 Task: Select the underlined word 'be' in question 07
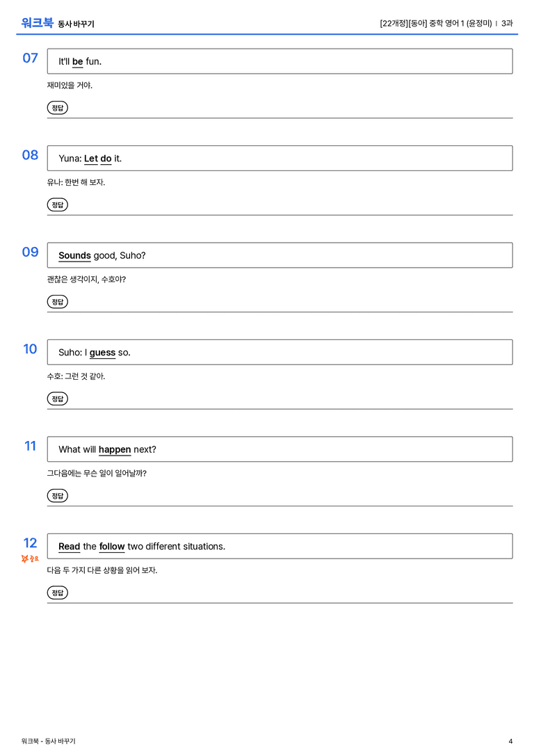[x=78, y=62]
